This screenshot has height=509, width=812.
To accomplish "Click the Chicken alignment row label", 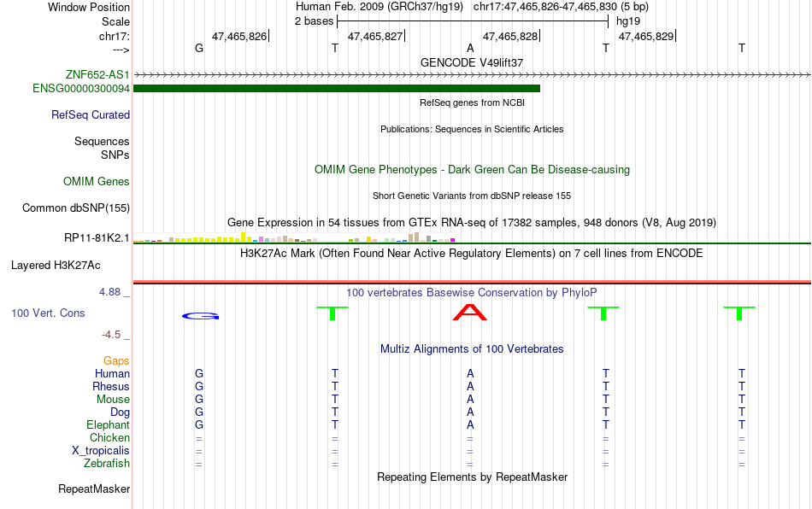I will point(109,437).
